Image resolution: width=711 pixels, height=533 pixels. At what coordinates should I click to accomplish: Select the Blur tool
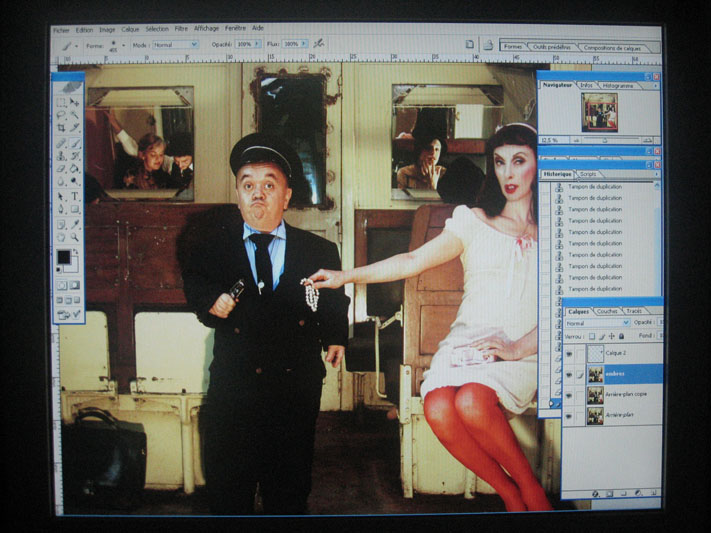pos(61,181)
